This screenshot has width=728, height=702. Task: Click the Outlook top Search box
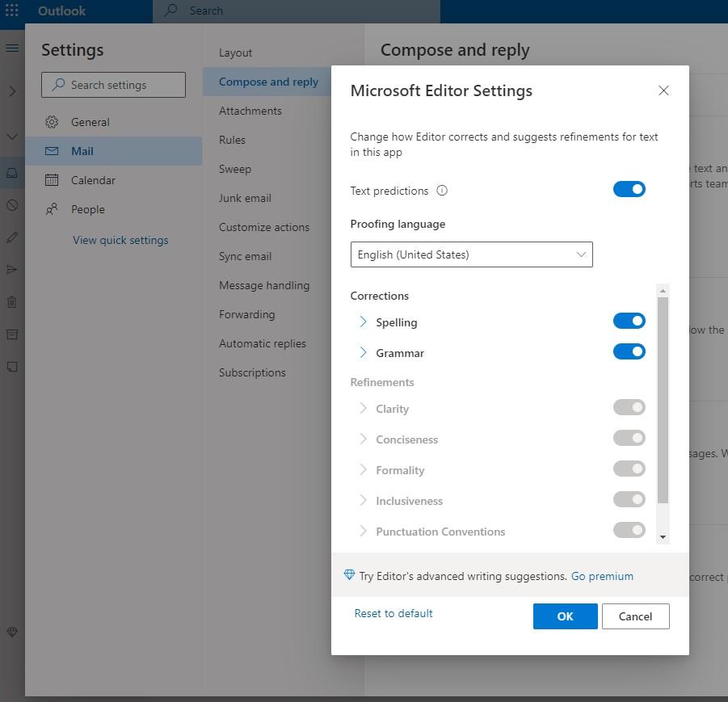click(x=297, y=11)
